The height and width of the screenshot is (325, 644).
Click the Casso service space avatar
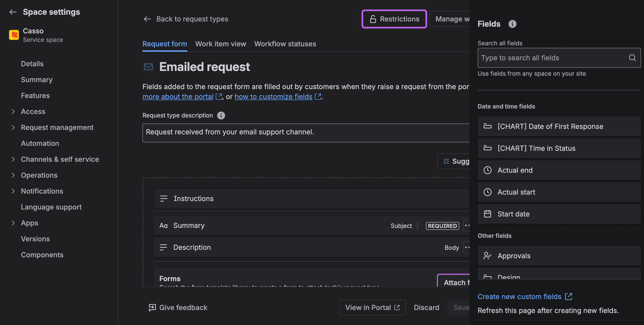pyautogui.click(x=14, y=35)
